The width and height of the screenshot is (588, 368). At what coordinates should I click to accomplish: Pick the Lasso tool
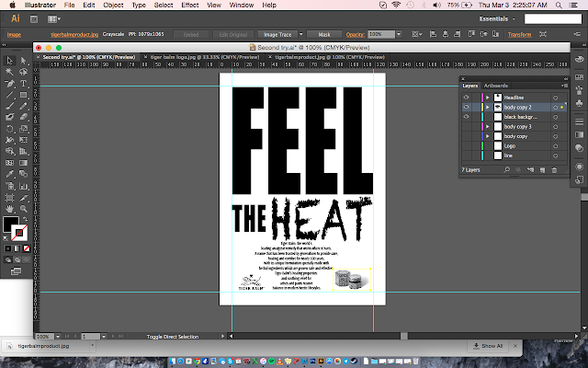[23, 72]
